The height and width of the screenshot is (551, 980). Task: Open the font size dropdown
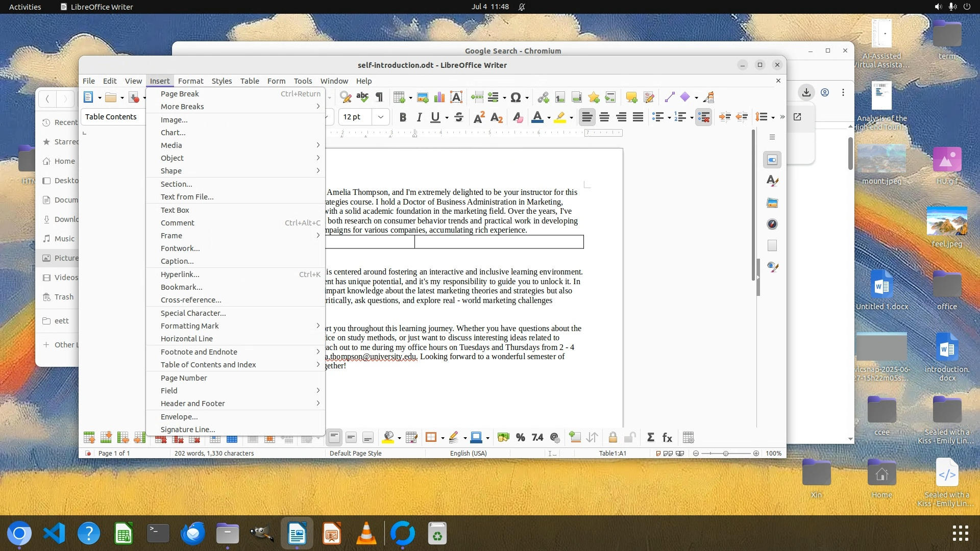tap(381, 117)
